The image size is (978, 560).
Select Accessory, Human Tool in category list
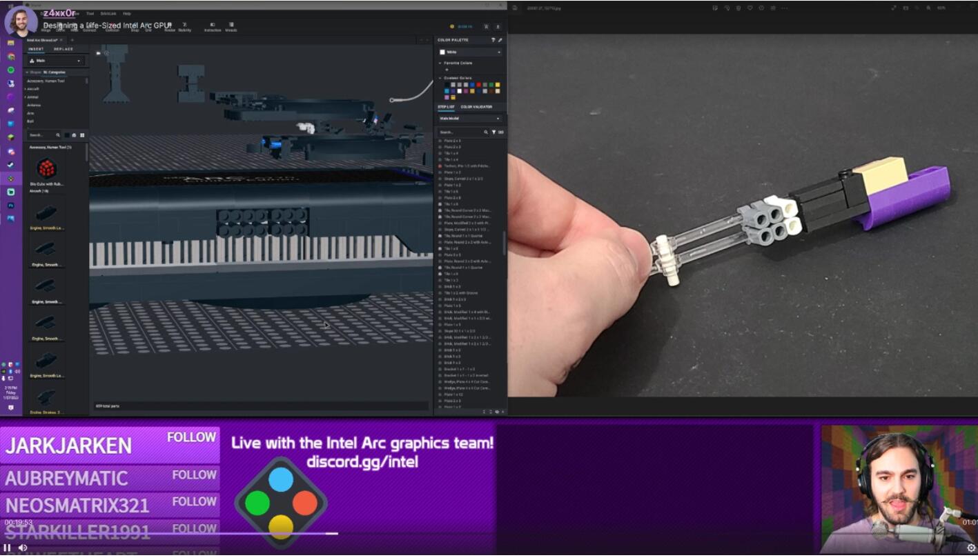pyautogui.click(x=46, y=81)
